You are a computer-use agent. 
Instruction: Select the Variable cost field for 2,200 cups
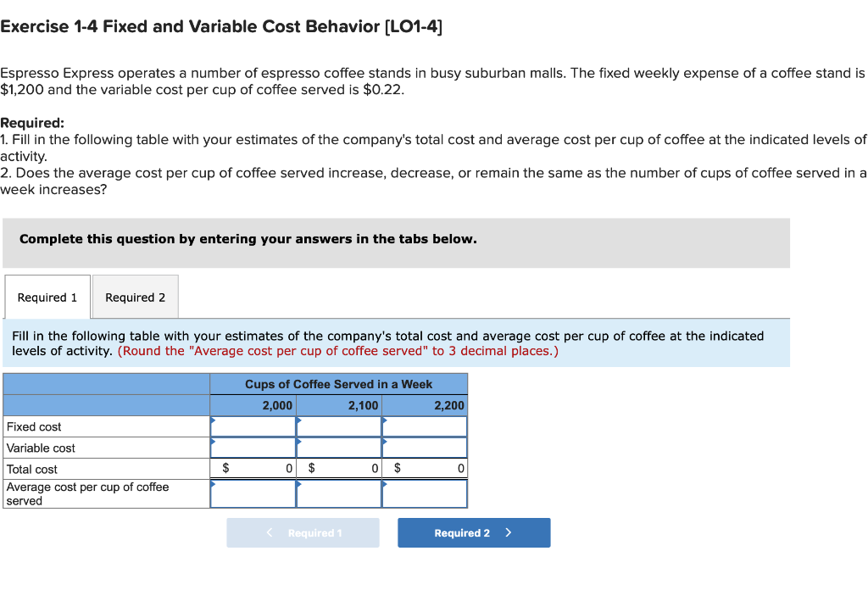pos(424,448)
